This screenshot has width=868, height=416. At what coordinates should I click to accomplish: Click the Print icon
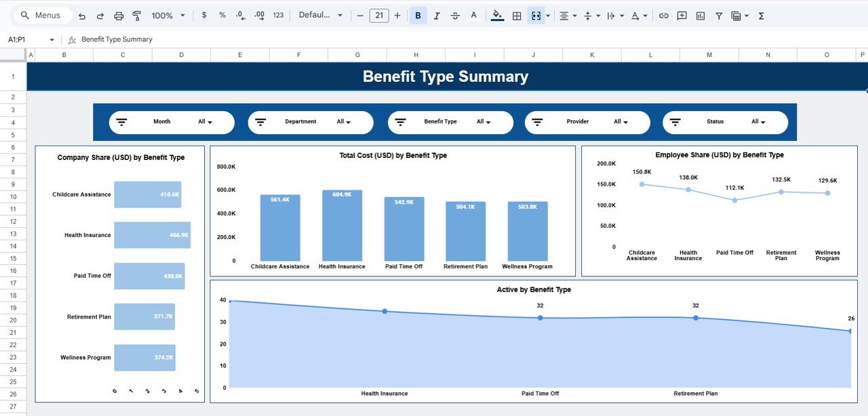tap(119, 14)
